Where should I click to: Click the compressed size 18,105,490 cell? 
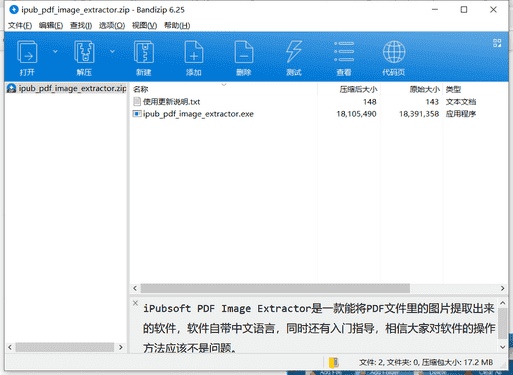tap(356, 114)
